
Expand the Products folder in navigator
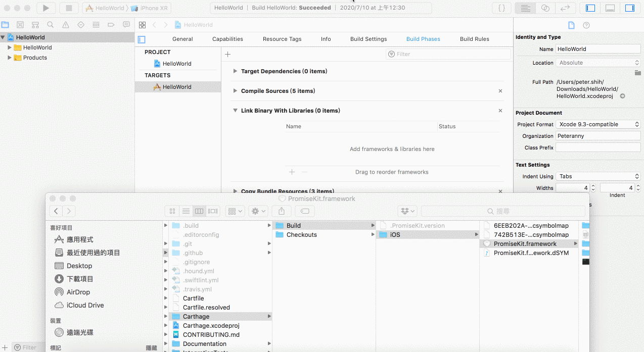click(10, 58)
